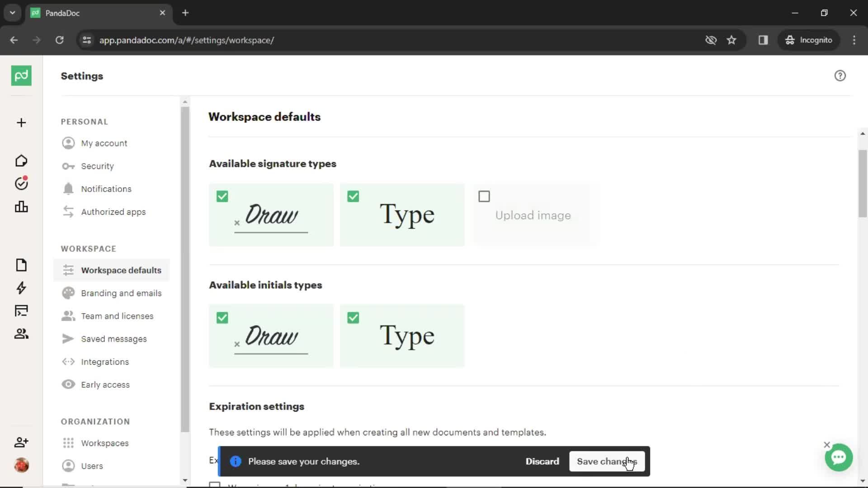The height and width of the screenshot is (488, 868).
Task: Select the add new item plus icon
Action: 21,122
